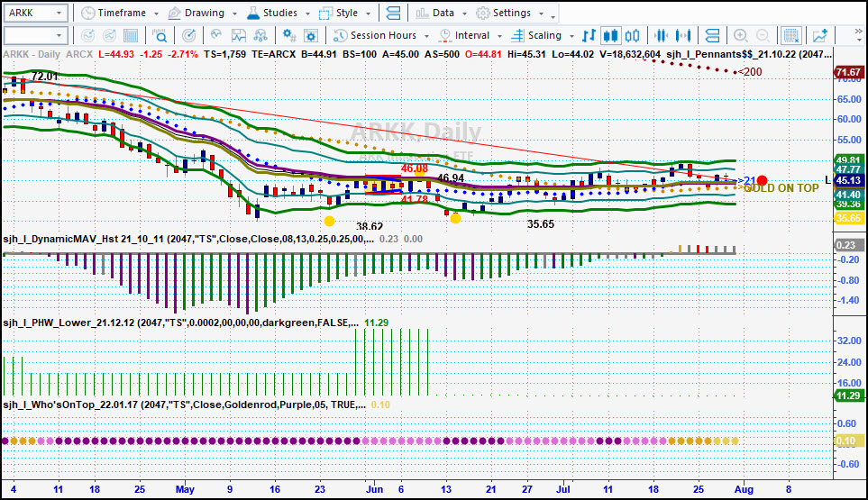Click the Studies flask icon

click(252, 13)
